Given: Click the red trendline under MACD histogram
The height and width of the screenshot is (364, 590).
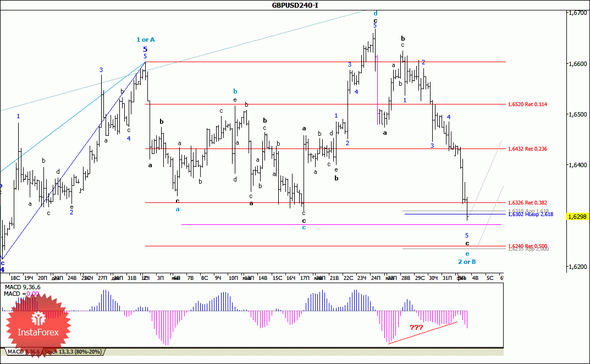Looking at the screenshot, I should (423, 332).
